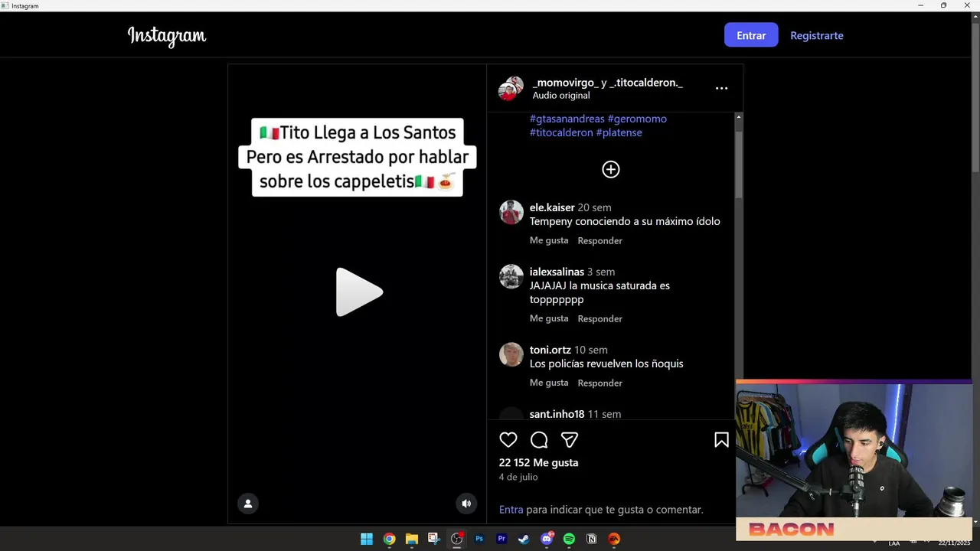The height and width of the screenshot is (551, 980).
Task: Open ialexsalinas commenter profile
Action: (557, 272)
